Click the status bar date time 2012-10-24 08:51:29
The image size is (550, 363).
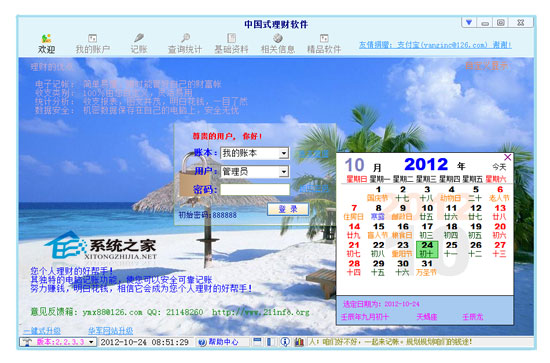tap(145, 342)
